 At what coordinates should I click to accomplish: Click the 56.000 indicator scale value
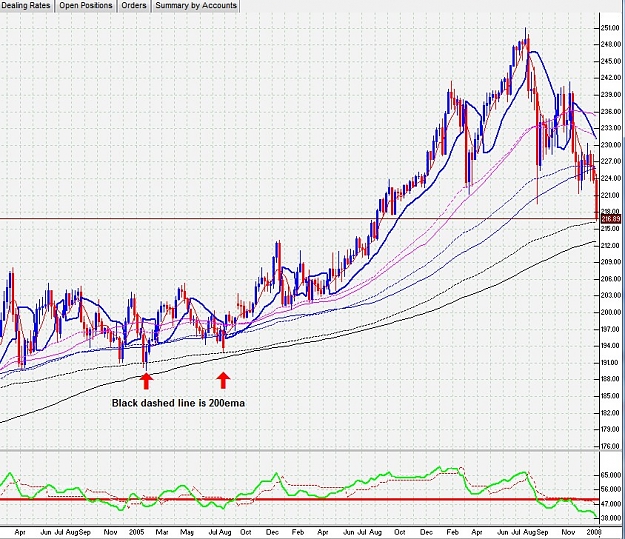(x=611, y=490)
